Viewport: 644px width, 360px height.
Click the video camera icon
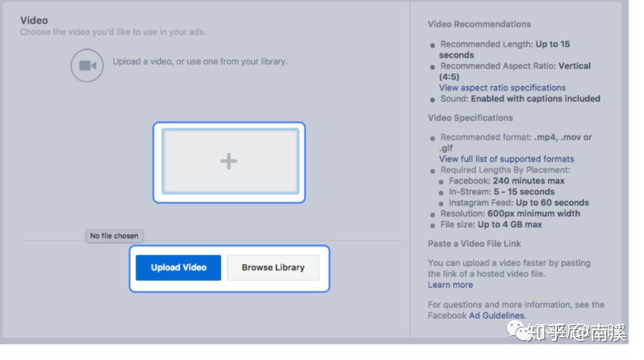(86, 66)
